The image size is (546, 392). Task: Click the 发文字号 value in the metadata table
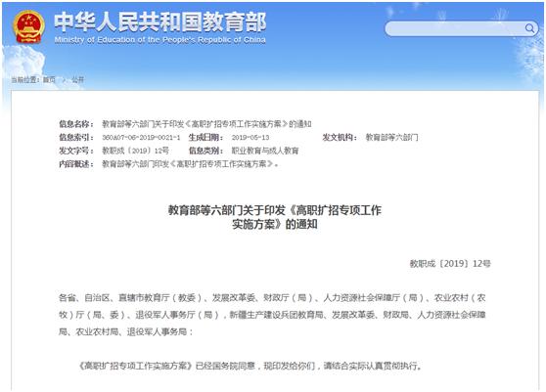(x=135, y=151)
